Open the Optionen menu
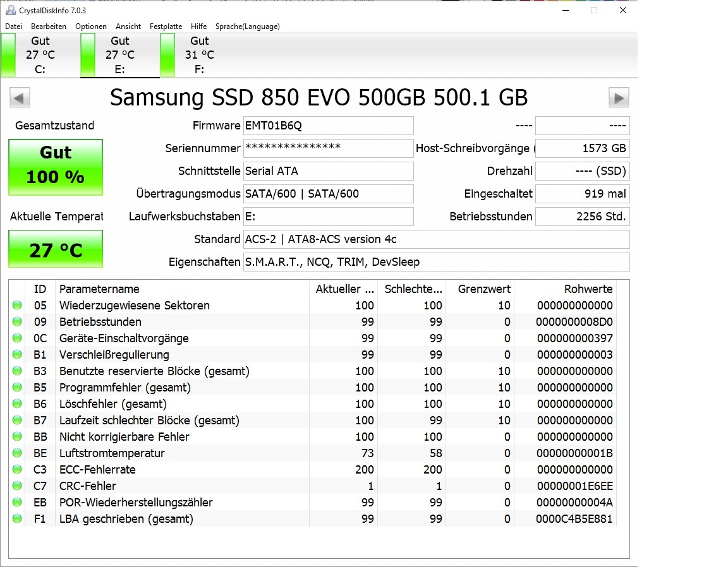Viewport: 728px width, 567px height. (x=91, y=27)
